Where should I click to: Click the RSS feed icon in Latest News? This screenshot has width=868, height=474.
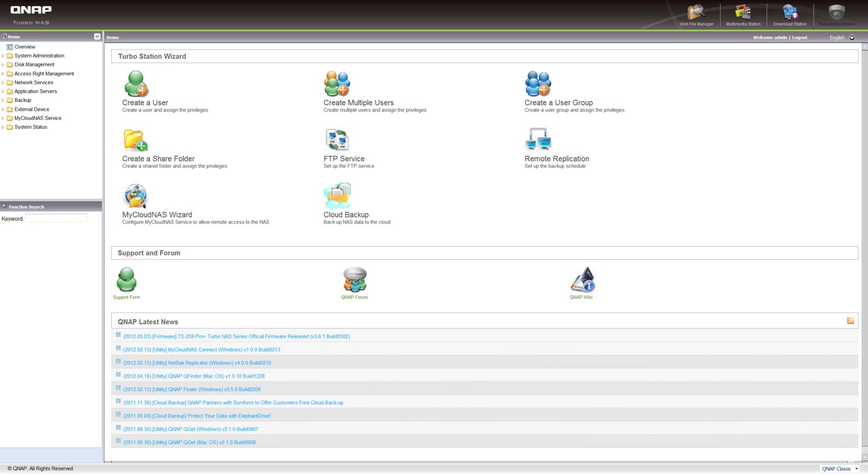click(x=850, y=321)
